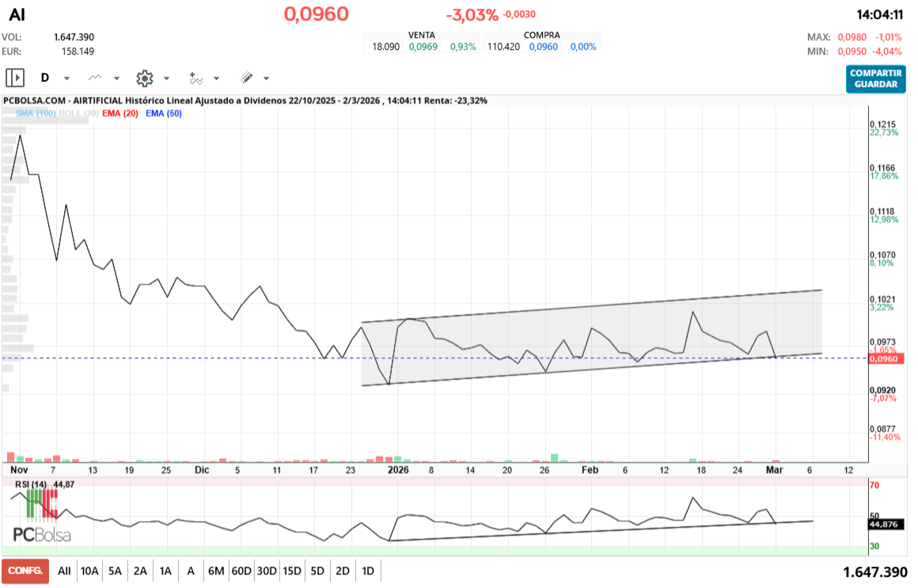Screen dimensions: 918x588
Task: Switch to the 1A time range
Action: point(165,571)
